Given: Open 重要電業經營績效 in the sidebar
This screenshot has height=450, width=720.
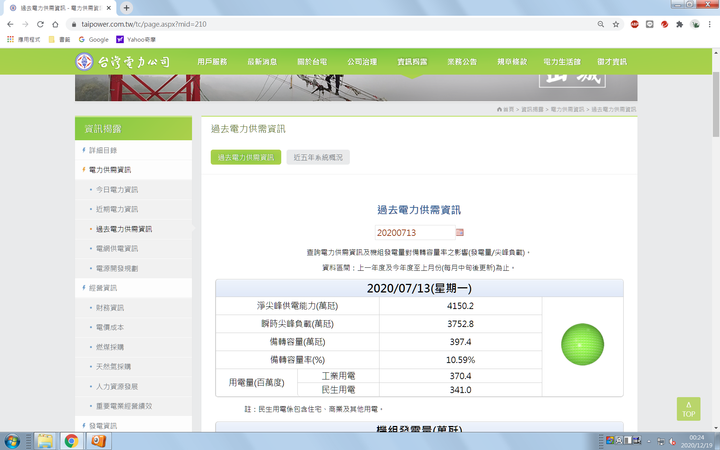Looking at the screenshot, I should tap(133, 406).
